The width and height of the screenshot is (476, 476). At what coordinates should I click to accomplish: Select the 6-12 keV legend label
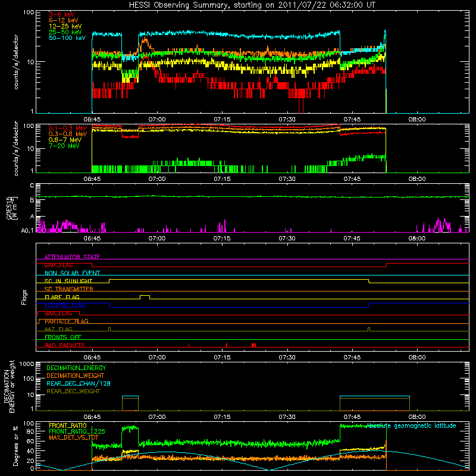pos(64,20)
